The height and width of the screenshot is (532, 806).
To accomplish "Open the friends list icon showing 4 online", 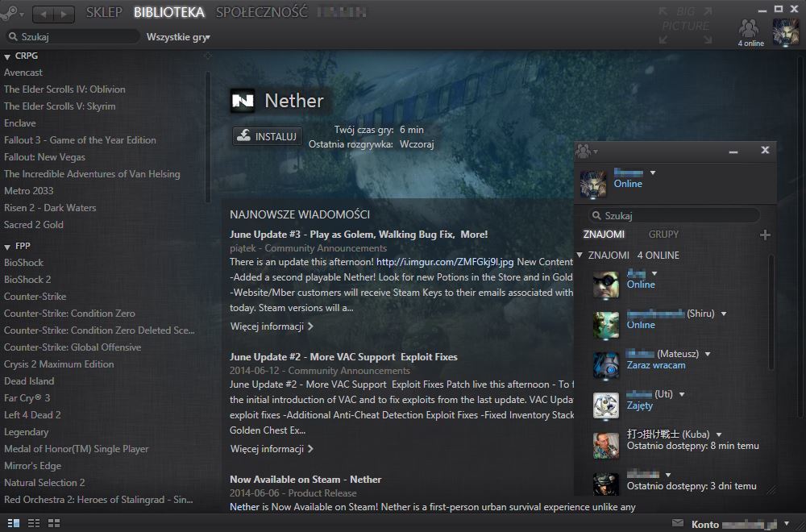I will pos(750,32).
